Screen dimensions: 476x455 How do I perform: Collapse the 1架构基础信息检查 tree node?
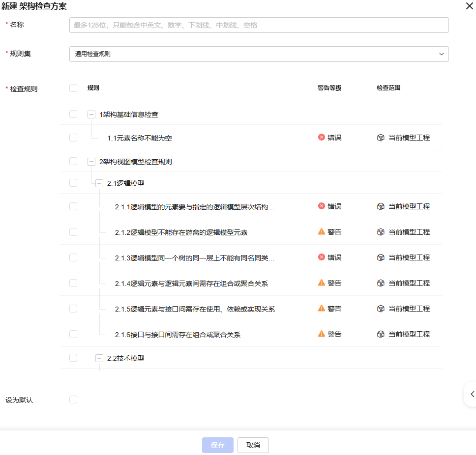(x=91, y=114)
